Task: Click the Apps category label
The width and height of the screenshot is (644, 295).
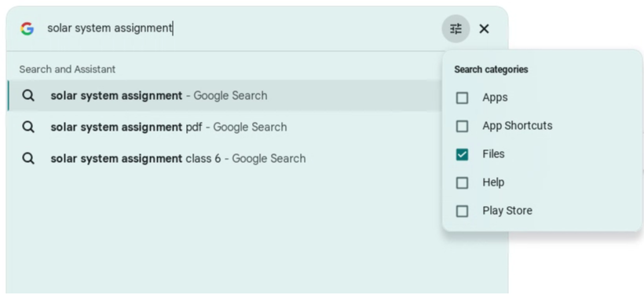Action: point(495,98)
